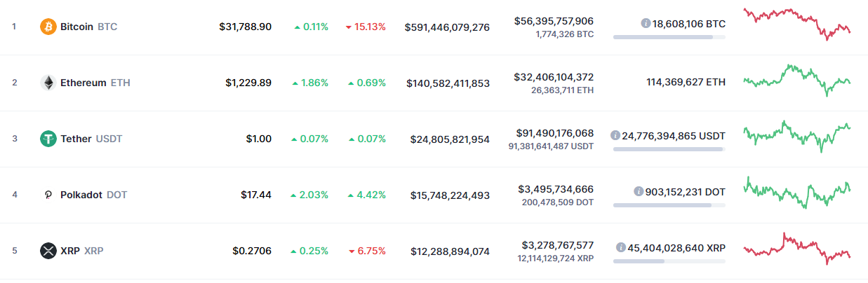
Task: Click the info icon beside Bitcoin supply
Action: (646, 23)
